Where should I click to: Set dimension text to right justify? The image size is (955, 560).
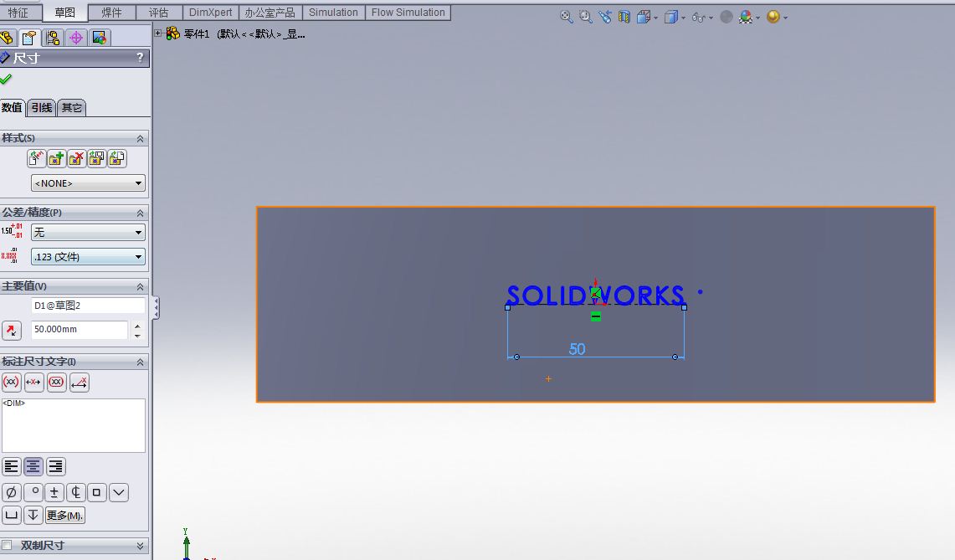point(55,467)
